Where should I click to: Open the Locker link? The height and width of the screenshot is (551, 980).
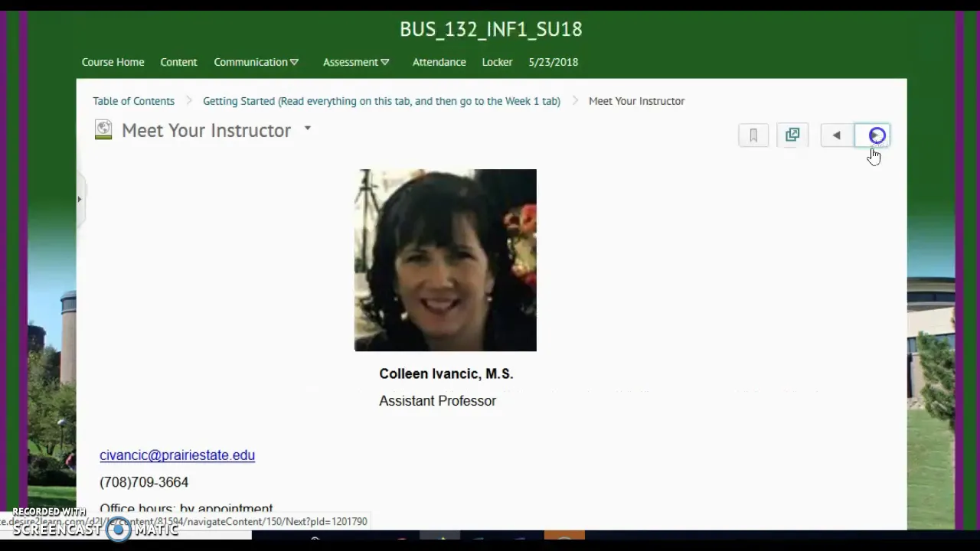coord(497,62)
